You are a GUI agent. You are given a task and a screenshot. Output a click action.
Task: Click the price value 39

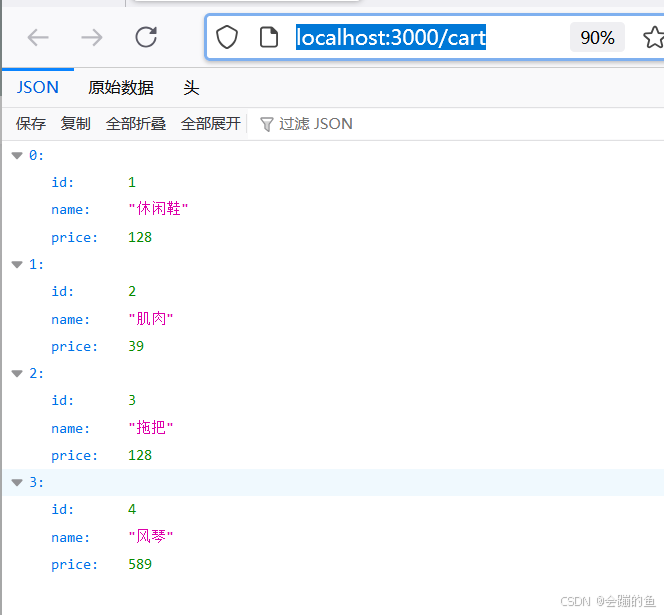pyautogui.click(x=136, y=346)
